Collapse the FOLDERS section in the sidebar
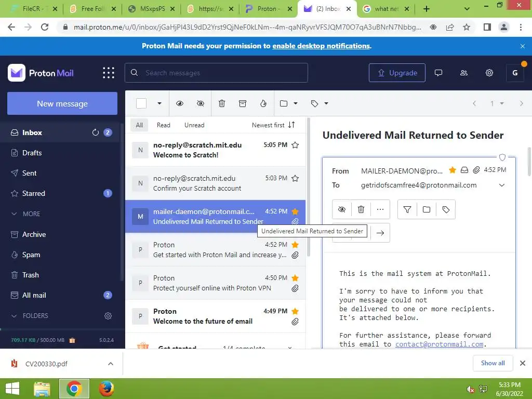The image size is (532, 399). tap(14, 316)
